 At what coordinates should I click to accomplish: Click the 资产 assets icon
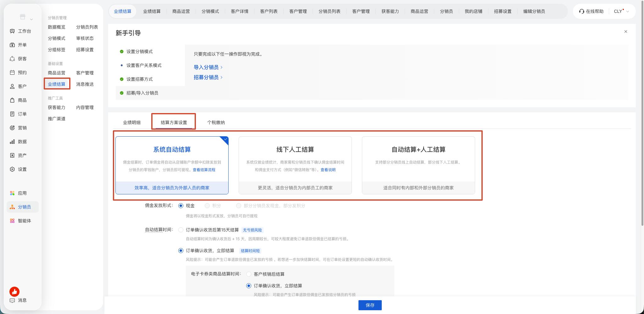tap(12, 155)
